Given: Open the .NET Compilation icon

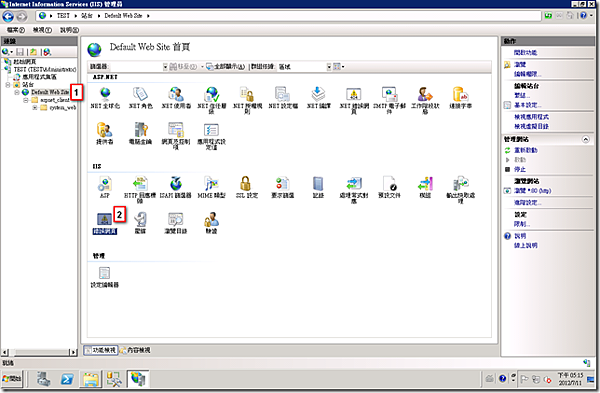Looking at the screenshot, I should click(x=318, y=94).
